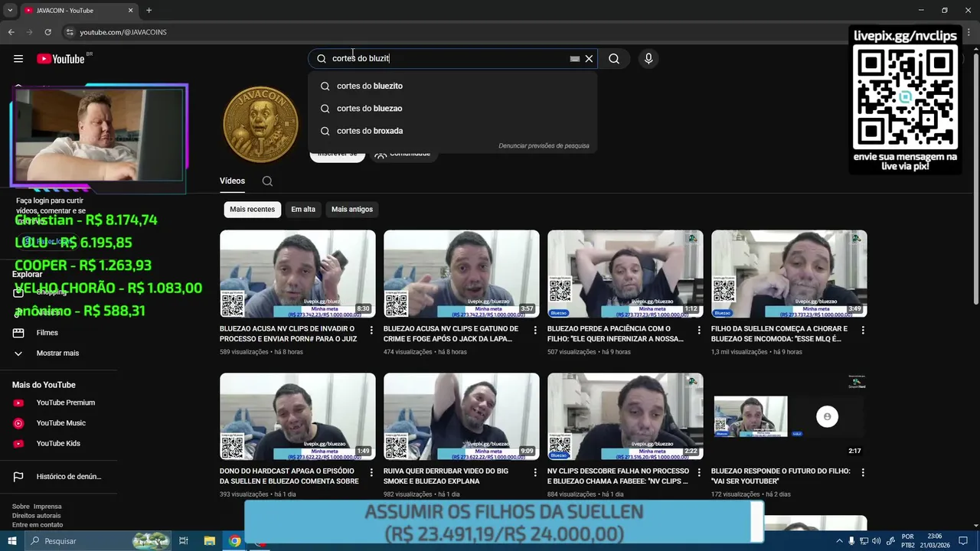The height and width of the screenshot is (551, 980).
Task: Open video options for 'BLUEZAO ACUSA NV CLIPS DE INVADIR'
Action: [371, 331]
